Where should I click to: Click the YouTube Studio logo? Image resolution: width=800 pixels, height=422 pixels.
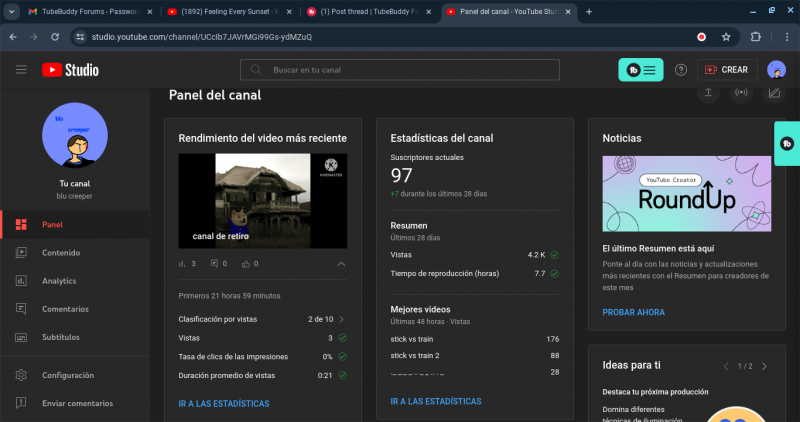pos(70,70)
